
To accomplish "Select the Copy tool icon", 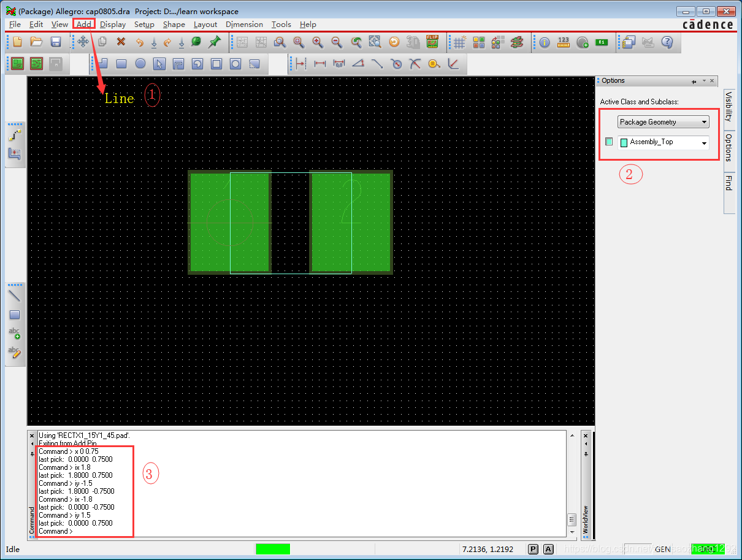I will pos(102,42).
